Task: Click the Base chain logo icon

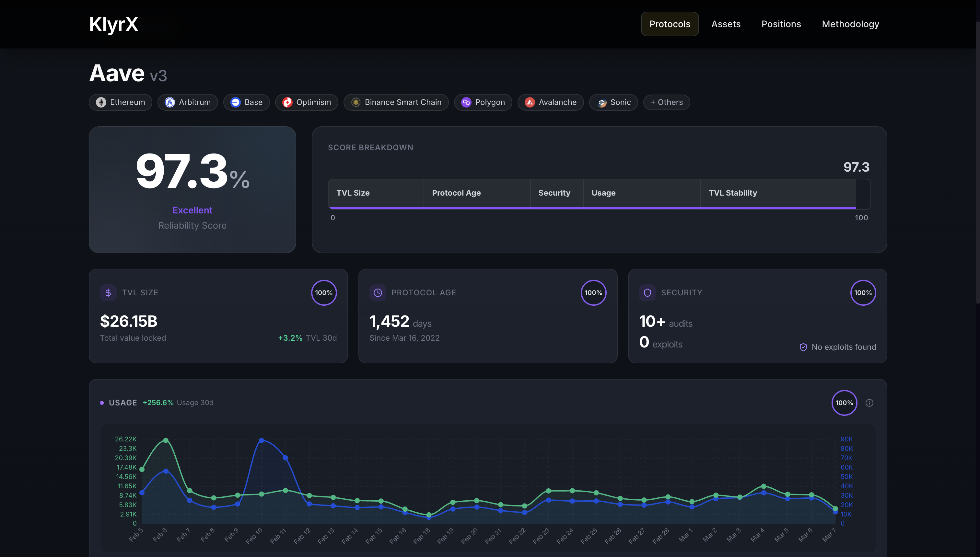Action: [x=235, y=102]
